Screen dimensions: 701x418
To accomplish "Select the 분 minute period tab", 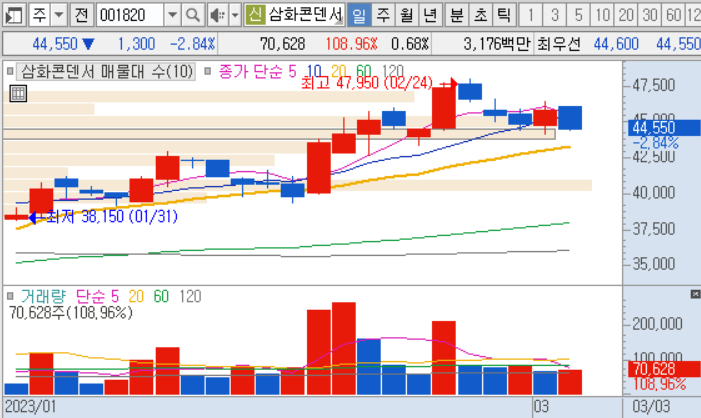I will click(x=456, y=15).
